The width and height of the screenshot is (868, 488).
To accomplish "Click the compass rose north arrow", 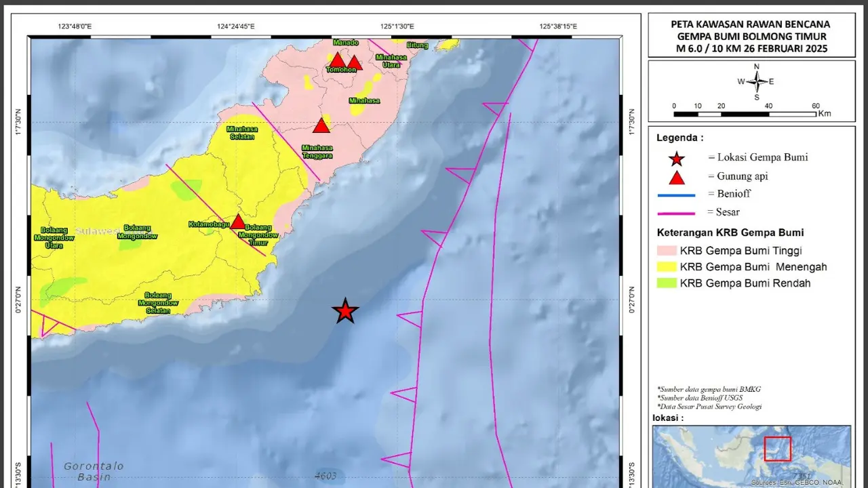I will (x=757, y=81).
